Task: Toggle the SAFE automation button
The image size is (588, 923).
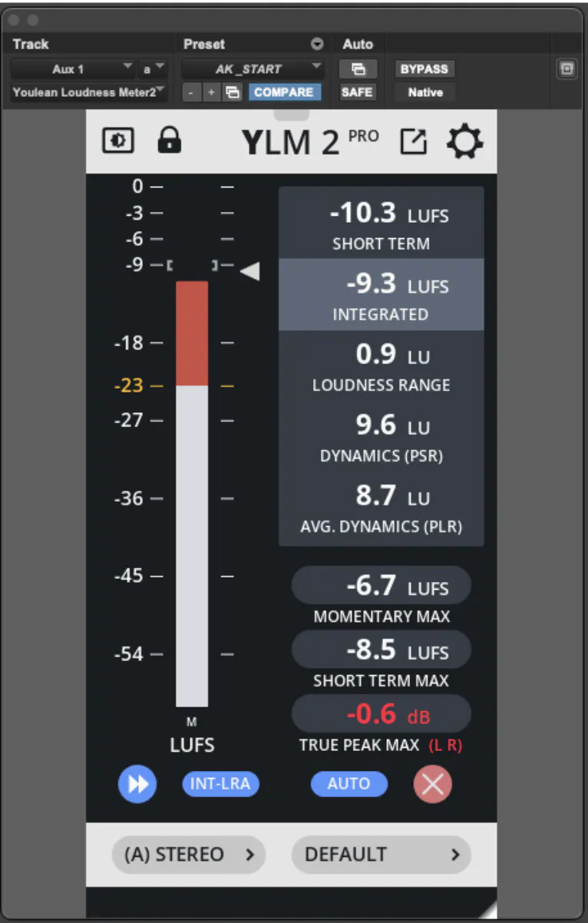Action: pos(358,92)
